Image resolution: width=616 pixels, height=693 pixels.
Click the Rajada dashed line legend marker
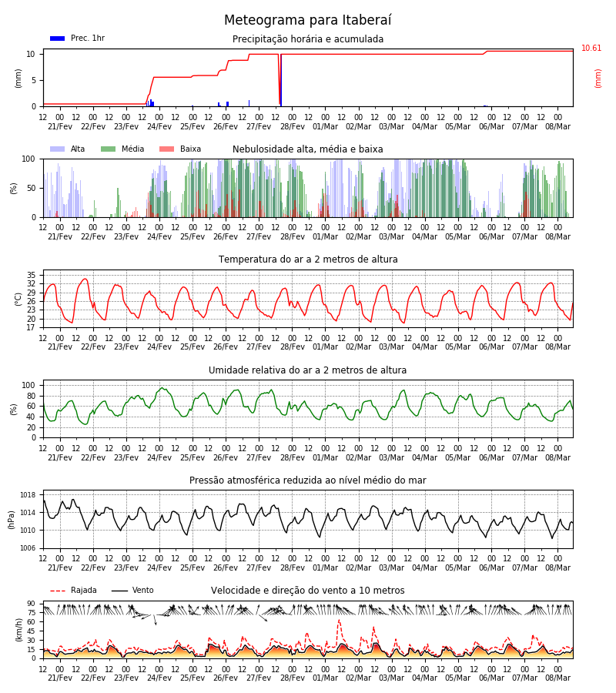tap(58, 591)
